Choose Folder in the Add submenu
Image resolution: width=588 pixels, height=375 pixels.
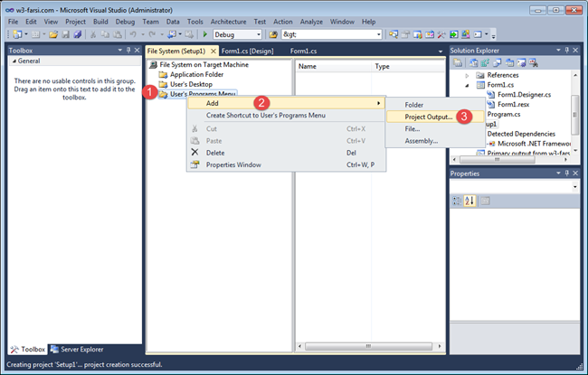click(x=435, y=105)
